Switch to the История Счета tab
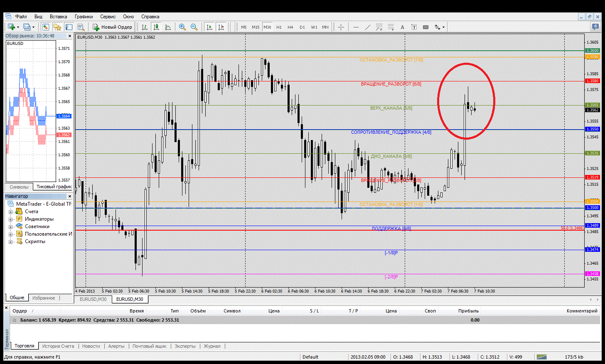 coord(58,346)
